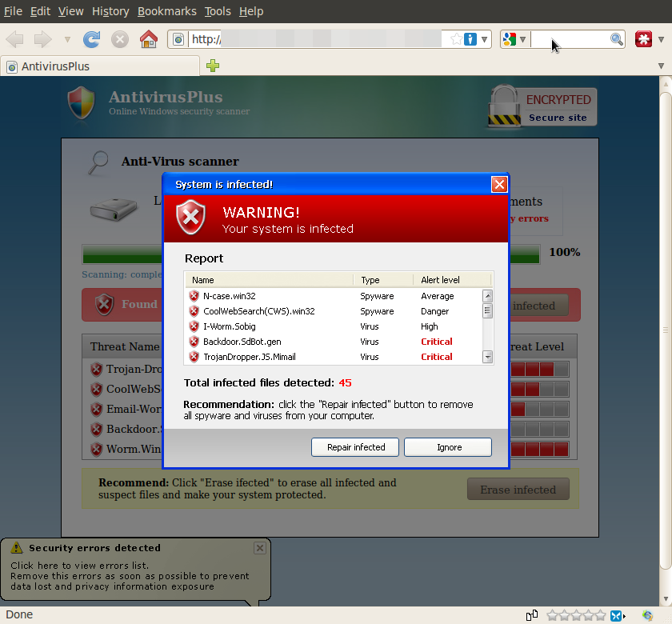
Task: Click the sync icon in status bar
Action: click(647, 615)
